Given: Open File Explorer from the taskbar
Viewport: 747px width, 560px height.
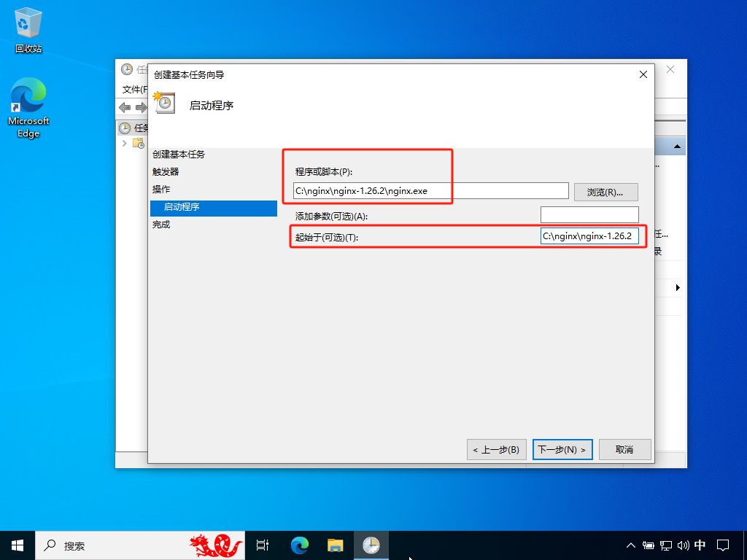Looking at the screenshot, I should (x=336, y=545).
